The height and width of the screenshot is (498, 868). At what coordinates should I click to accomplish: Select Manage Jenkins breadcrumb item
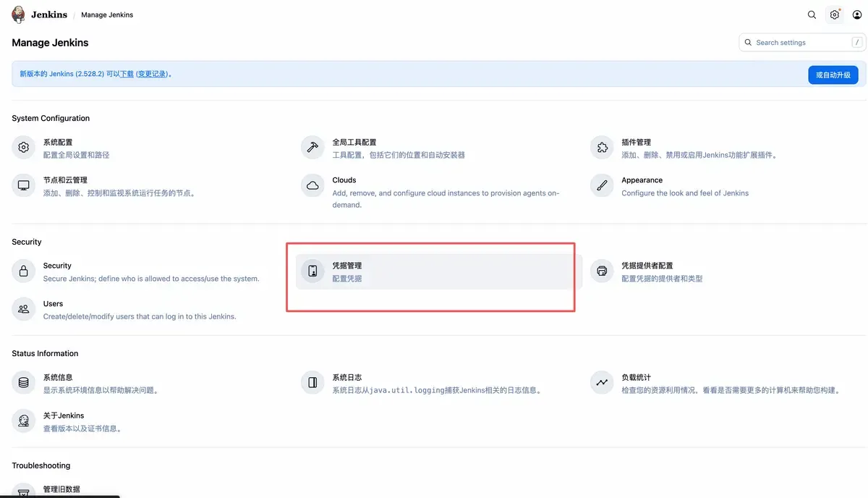(x=107, y=14)
